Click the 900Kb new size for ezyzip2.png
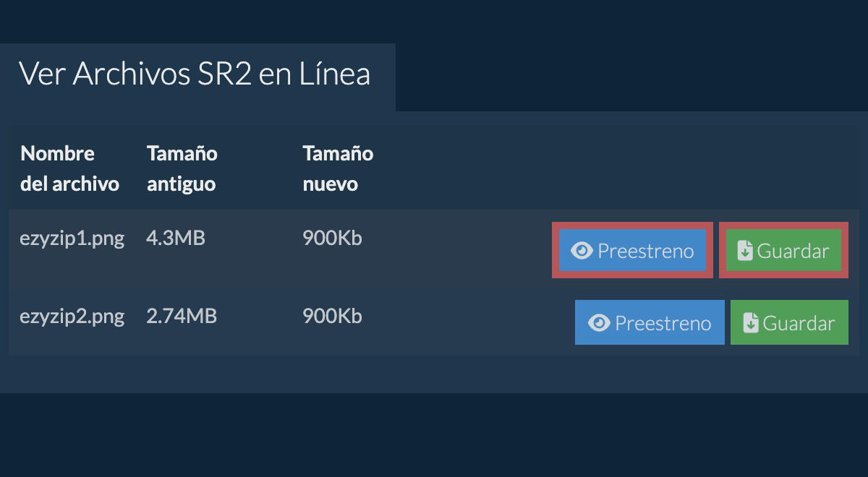Image resolution: width=868 pixels, height=477 pixels. (x=332, y=317)
